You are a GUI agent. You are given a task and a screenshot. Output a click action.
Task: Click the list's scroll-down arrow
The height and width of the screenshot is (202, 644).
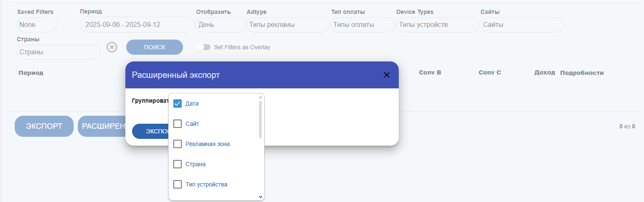coord(260,197)
